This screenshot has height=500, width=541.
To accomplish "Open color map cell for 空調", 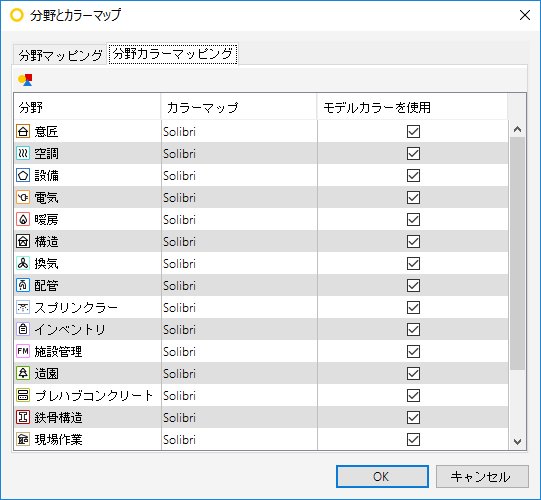I will [239, 153].
